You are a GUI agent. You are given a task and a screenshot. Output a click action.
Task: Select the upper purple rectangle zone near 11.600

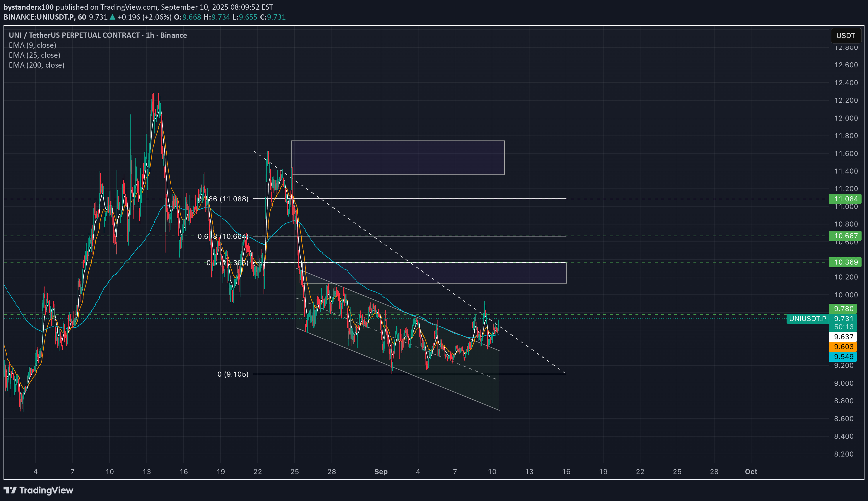(x=398, y=158)
